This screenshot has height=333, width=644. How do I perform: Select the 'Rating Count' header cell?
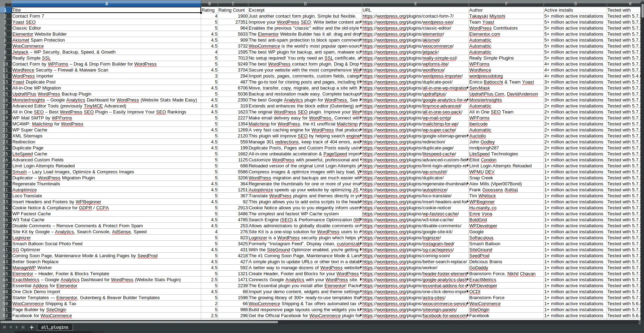click(233, 10)
